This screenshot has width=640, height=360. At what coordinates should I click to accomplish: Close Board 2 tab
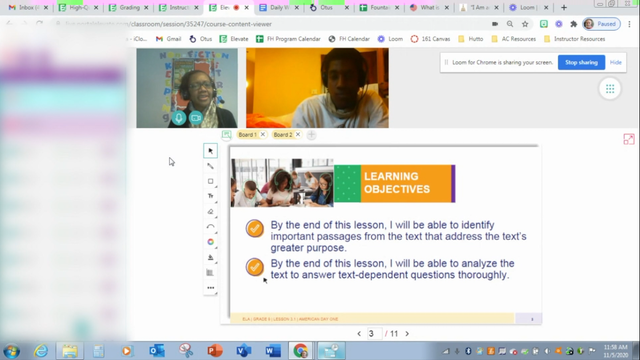[298, 134]
